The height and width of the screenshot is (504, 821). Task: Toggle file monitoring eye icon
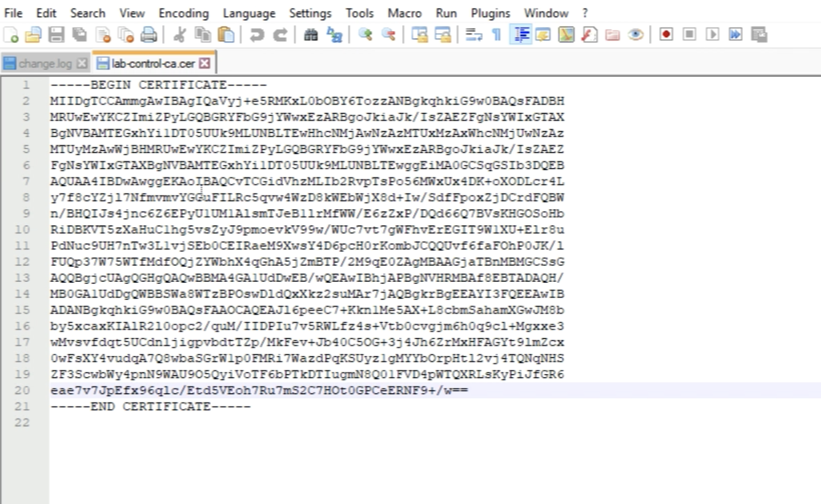coord(636,35)
